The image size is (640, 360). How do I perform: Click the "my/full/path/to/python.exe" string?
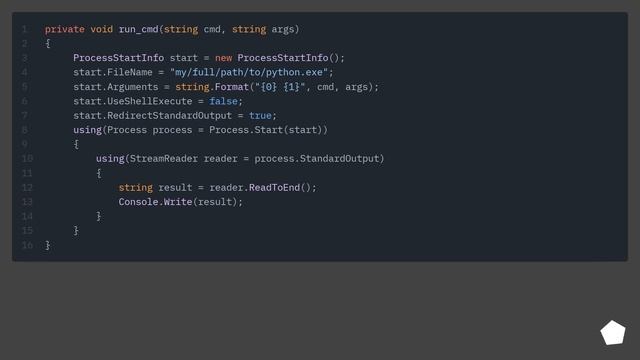249,72
